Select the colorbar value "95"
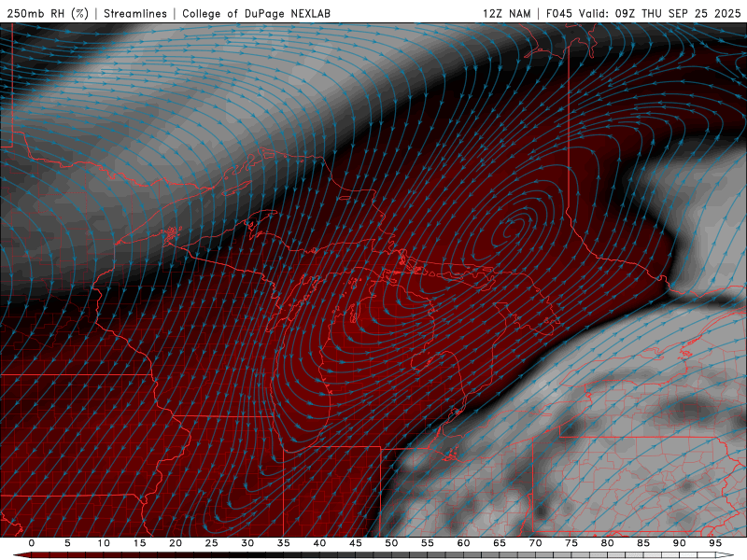This screenshot has height=560, width=747. pos(715,543)
